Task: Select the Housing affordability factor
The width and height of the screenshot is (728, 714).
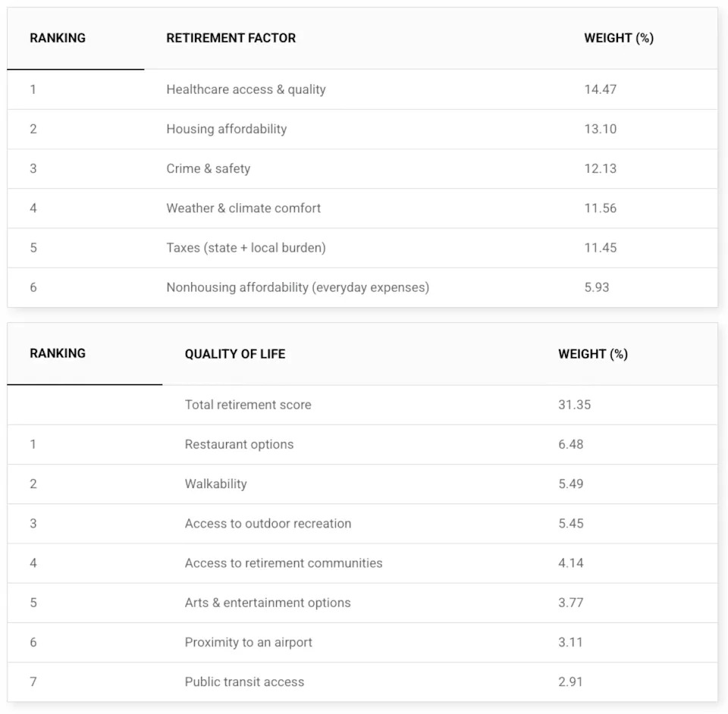Action: pos(227,129)
